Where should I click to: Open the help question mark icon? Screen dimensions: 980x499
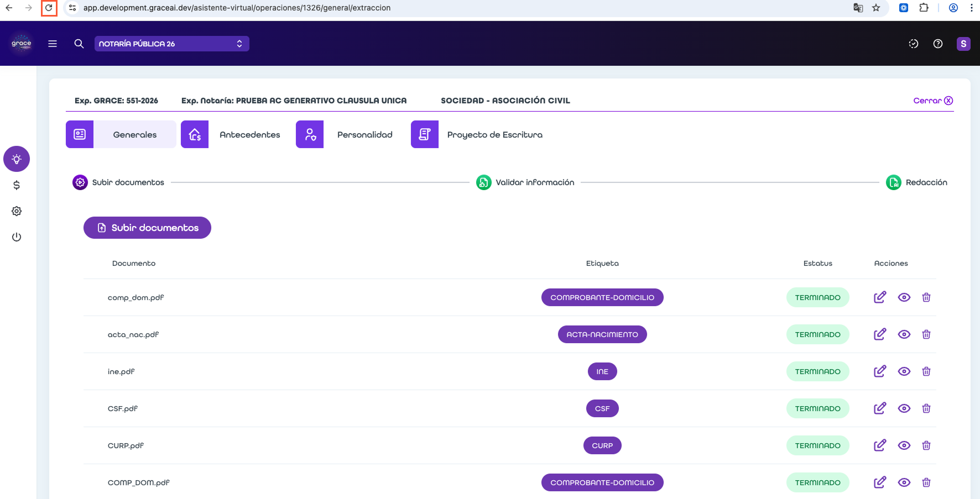pyautogui.click(x=938, y=44)
